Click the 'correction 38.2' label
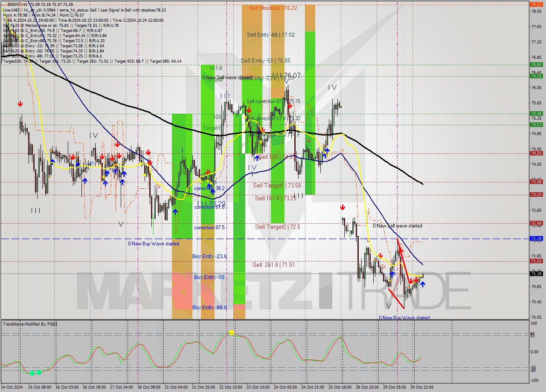The image size is (546, 392). [209, 188]
